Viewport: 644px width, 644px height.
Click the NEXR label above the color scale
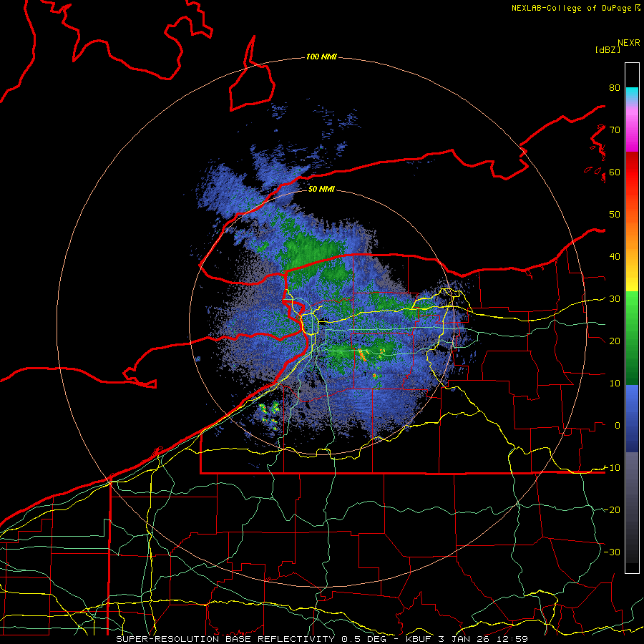coord(629,43)
